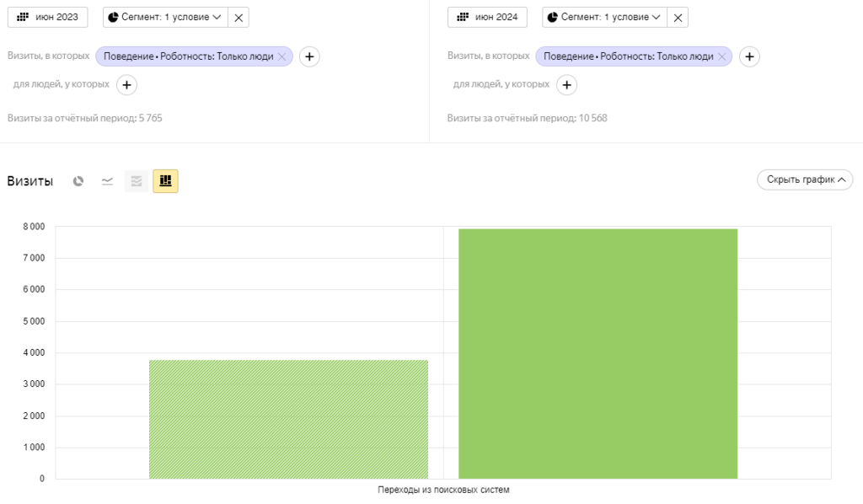
Task: Collapse chart with 'Скрыть график'
Action: pos(805,180)
